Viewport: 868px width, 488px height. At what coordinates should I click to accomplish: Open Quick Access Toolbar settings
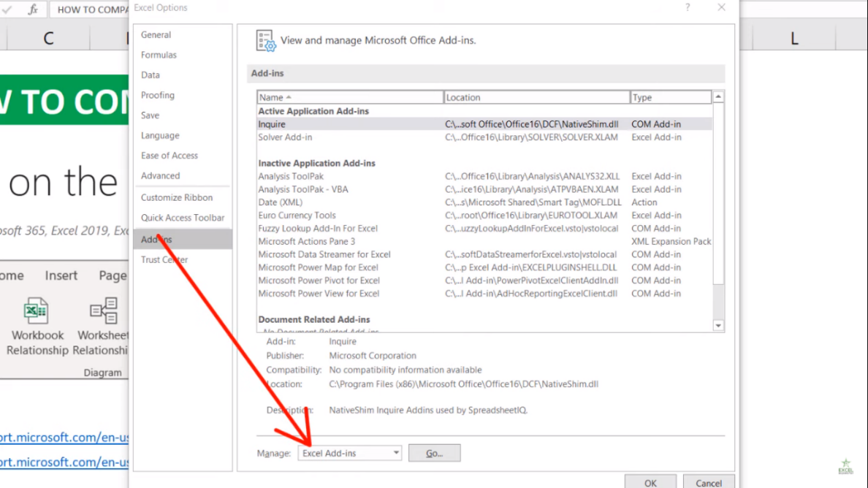point(182,218)
